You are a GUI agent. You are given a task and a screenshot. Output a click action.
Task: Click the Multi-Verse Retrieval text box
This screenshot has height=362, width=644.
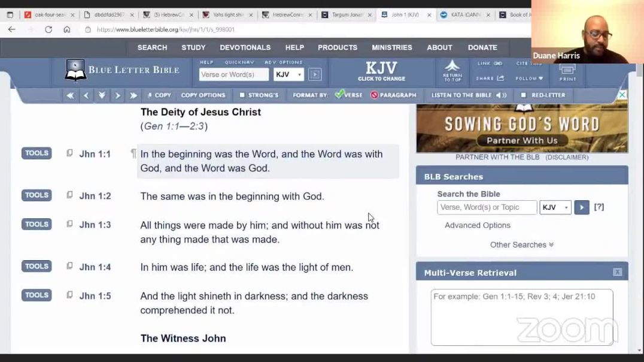(x=521, y=316)
